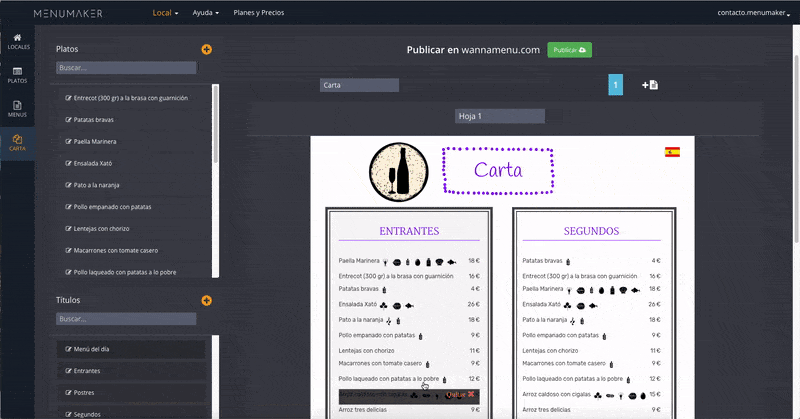Add a new título with plus icon
This screenshot has height=419, width=800.
[x=207, y=301]
